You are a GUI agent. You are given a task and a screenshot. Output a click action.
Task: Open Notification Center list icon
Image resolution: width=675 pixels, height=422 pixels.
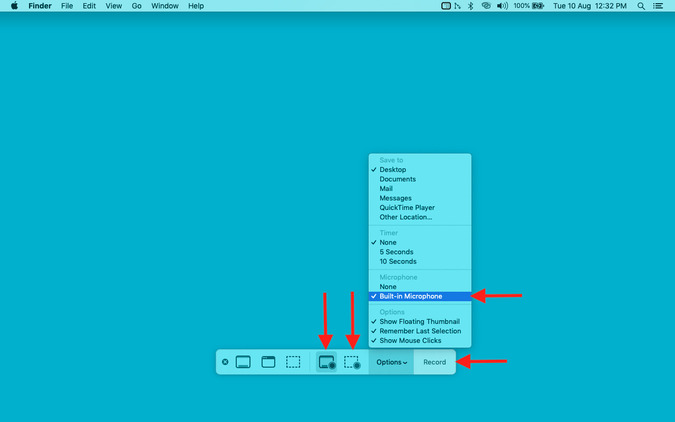658,6
